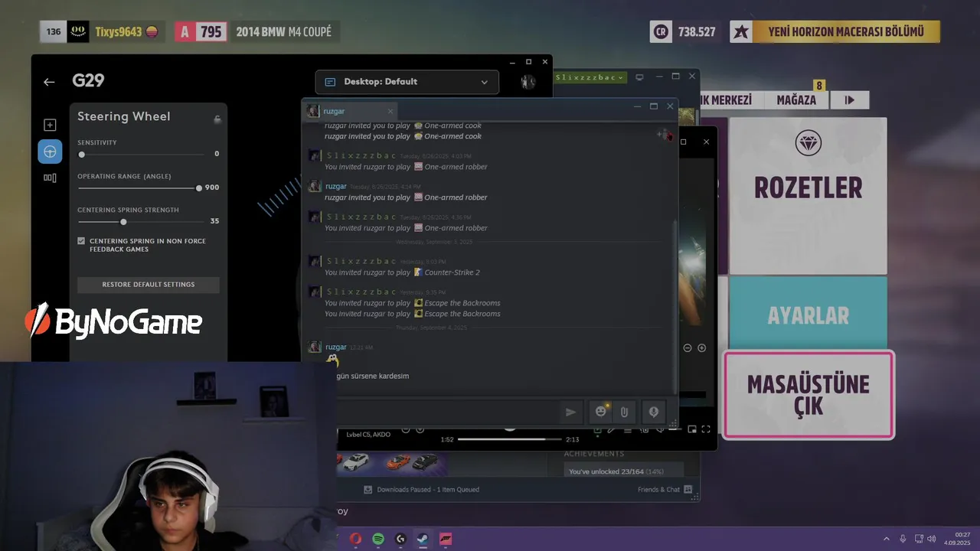
Task: Expand the Desktop: Default profile dropdown
Action: pos(407,82)
